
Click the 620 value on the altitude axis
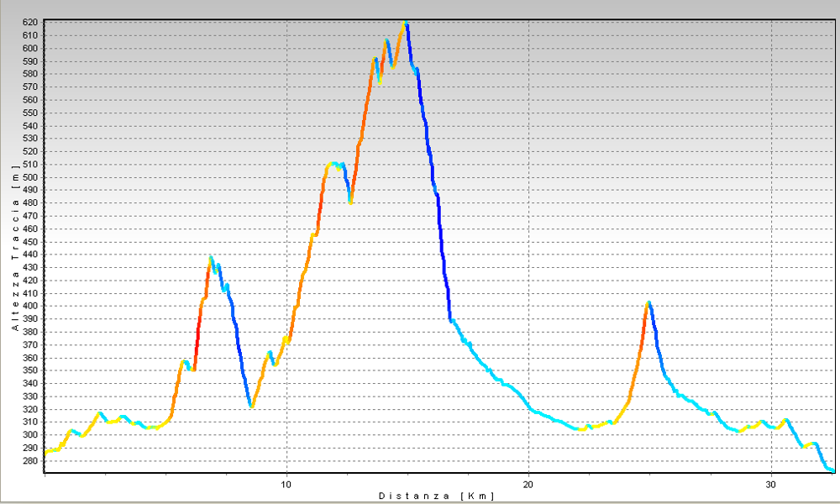pos(31,23)
